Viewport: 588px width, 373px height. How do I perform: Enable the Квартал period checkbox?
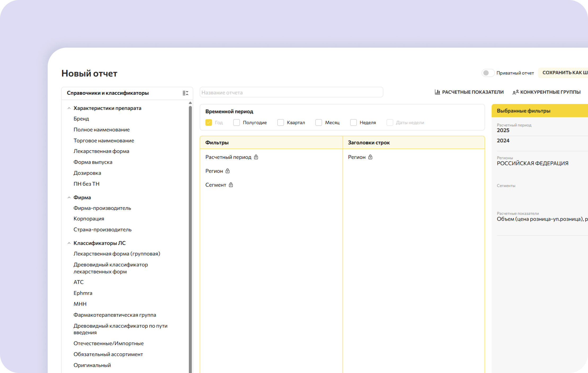point(280,122)
